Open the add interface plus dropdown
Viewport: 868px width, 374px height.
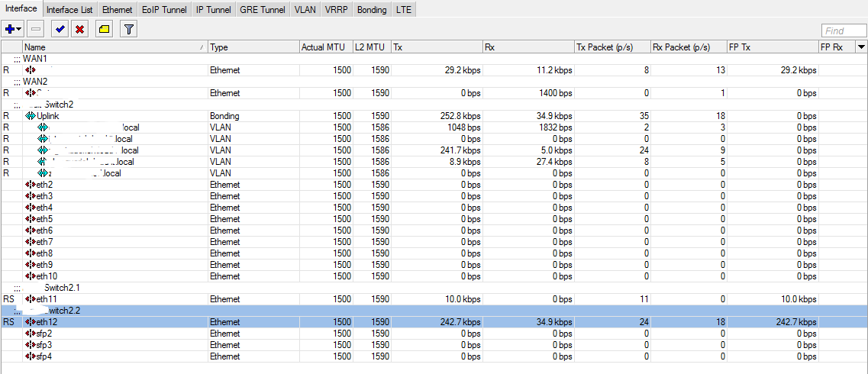tap(13, 29)
